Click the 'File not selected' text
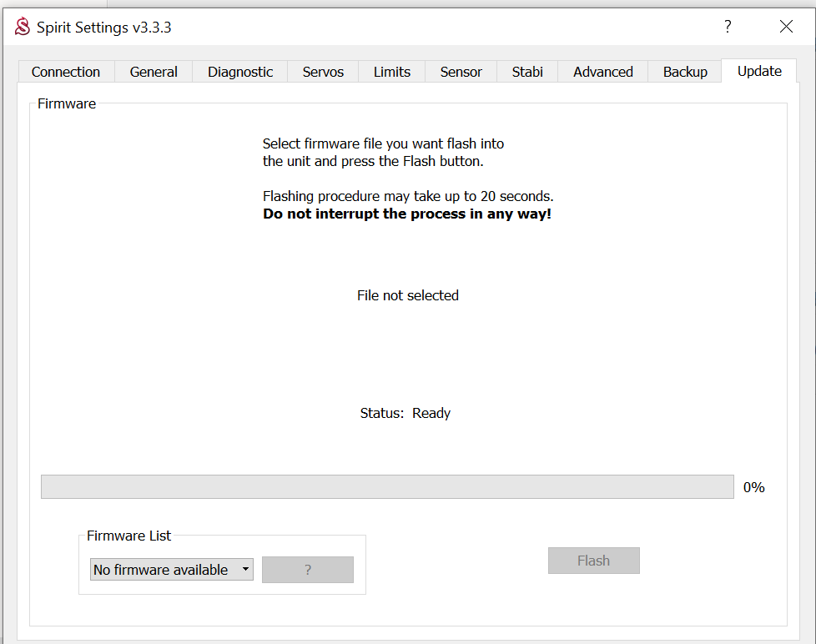Image resolution: width=816 pixels, height=644 pixels. point(407,295)
